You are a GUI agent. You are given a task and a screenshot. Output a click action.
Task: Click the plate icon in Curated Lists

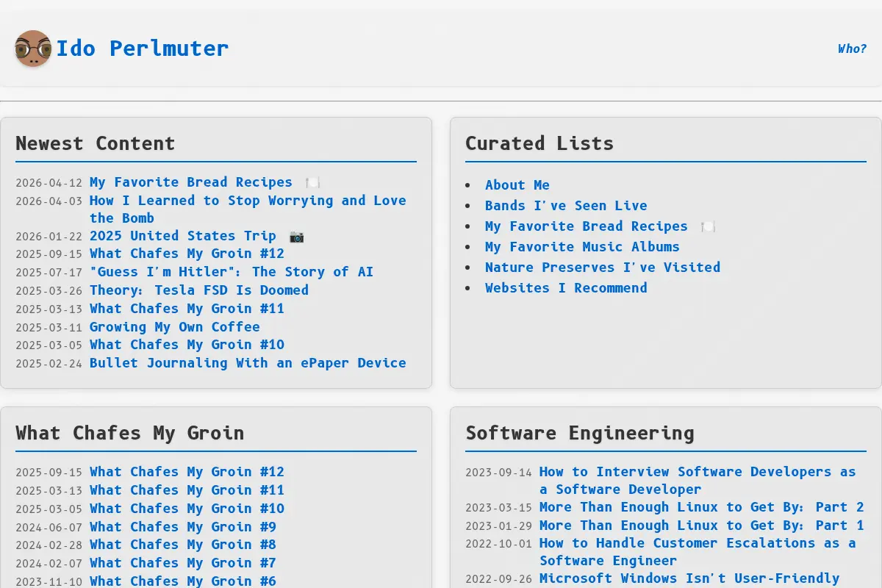pos(708,226)
